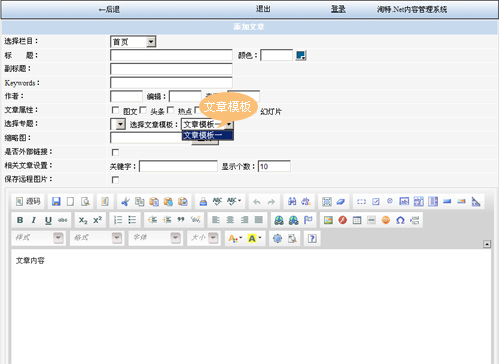Click the ←后退 back link
The width and height of the screenshot is (500, 364).
(109, 9)
